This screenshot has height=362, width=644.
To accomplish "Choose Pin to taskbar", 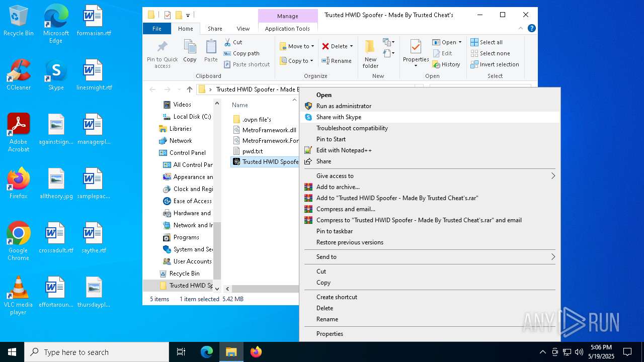I will (430, 231).
